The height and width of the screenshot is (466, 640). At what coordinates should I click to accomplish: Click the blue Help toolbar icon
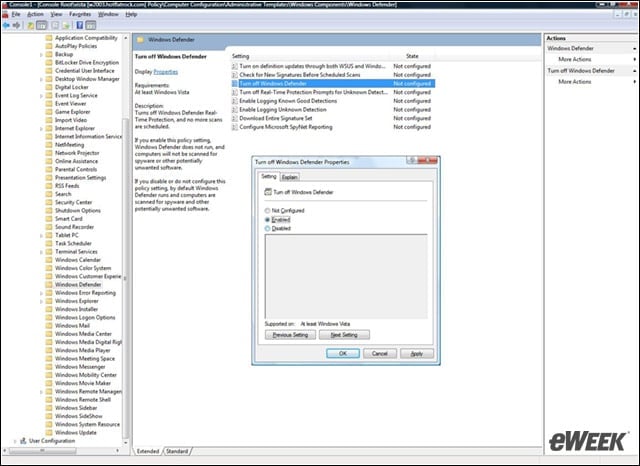coord(80,25)
